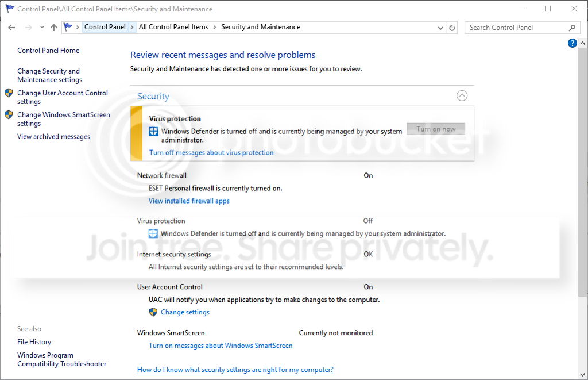The width and height of the screenshot is (588, 380).
Task: Click the vertical scrollbar down arrow
Action: tap(582, 375)
